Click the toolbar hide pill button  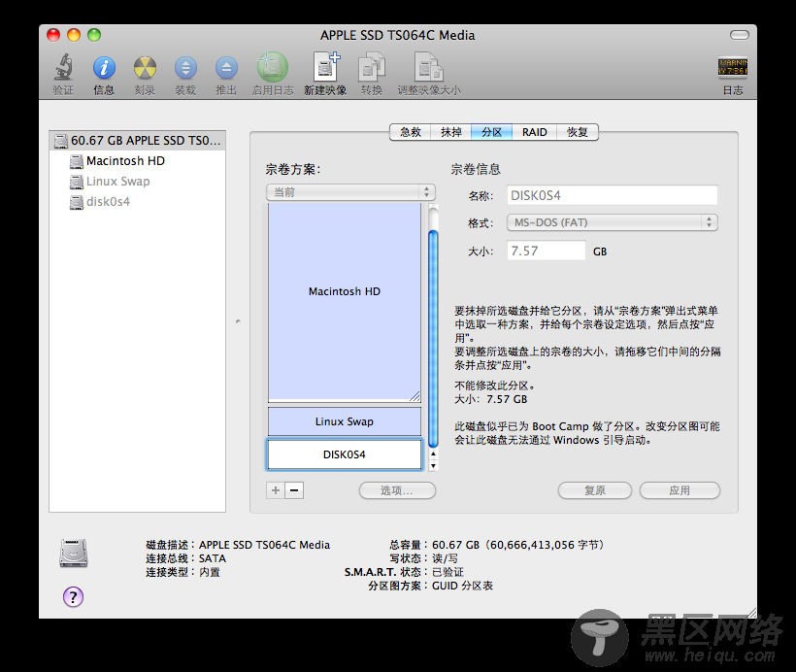coord(739,35)
